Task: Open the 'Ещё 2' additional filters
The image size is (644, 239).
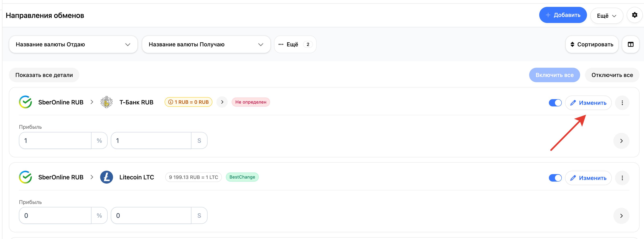Action: pyautogui.click(x=295, y=45)
